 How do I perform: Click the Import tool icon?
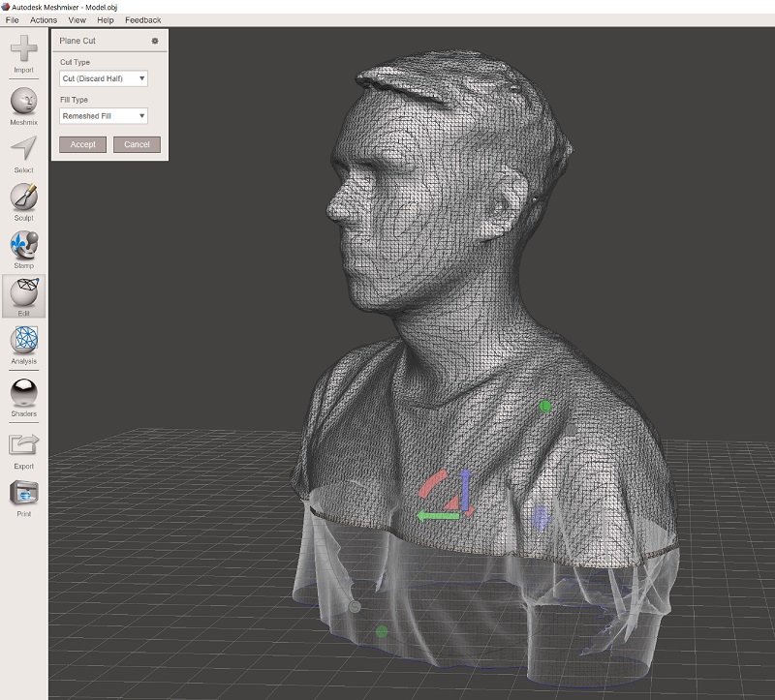(23, 48)
